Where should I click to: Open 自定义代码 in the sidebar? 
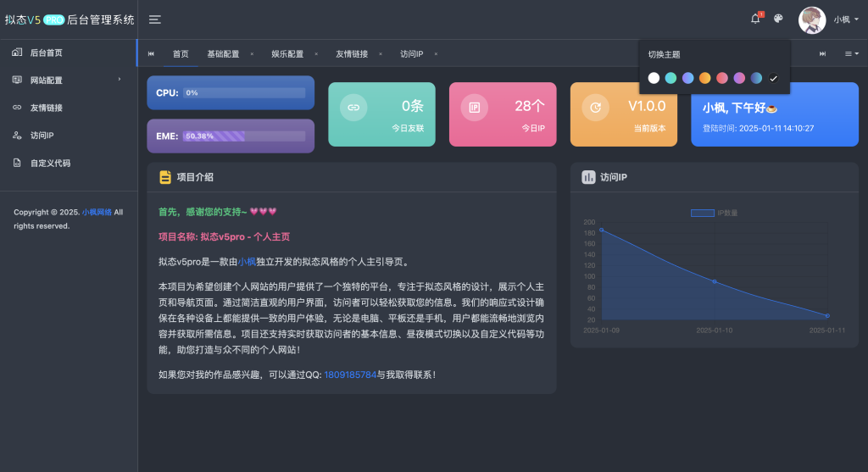pyautogui.click(x=68, y=164)
